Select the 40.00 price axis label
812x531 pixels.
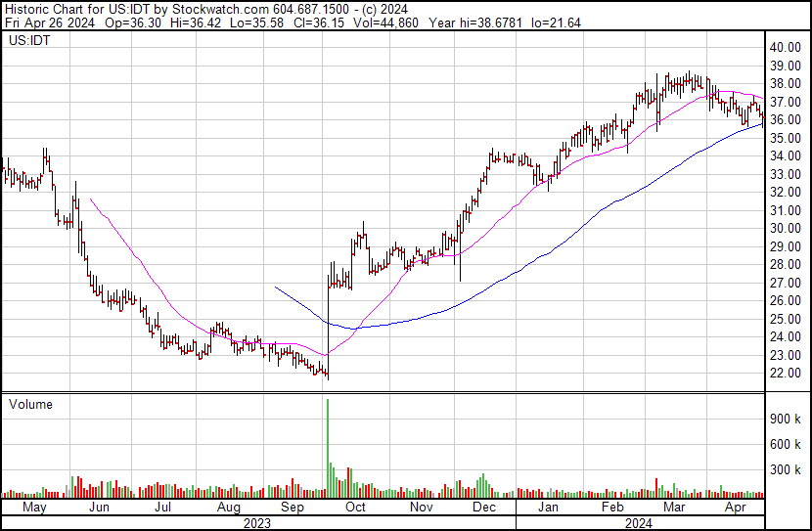pos(786,48)
